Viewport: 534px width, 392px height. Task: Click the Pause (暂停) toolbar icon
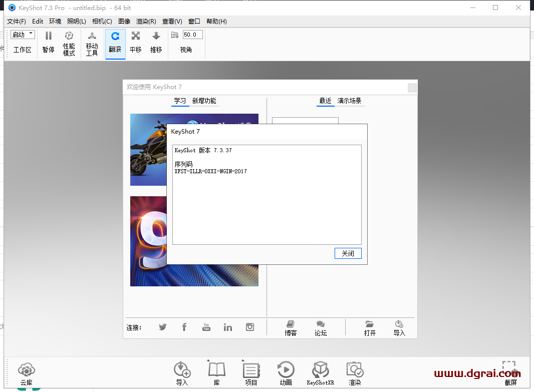pyautogui.click(x=49, y=37)
